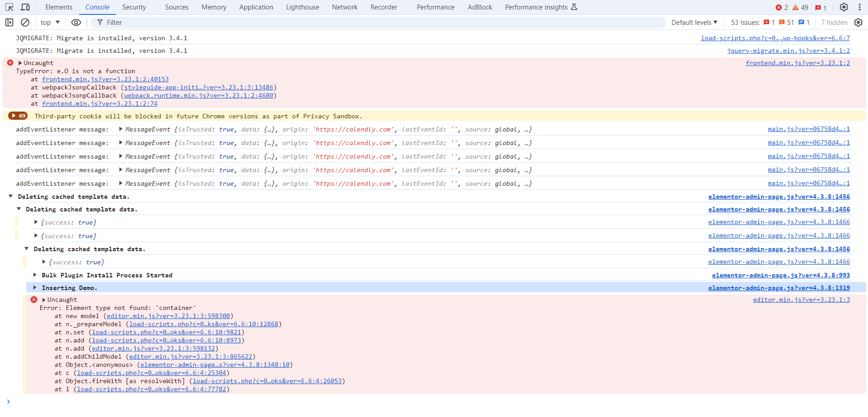Expand the Uncaught container error message

tap(44, 300)
